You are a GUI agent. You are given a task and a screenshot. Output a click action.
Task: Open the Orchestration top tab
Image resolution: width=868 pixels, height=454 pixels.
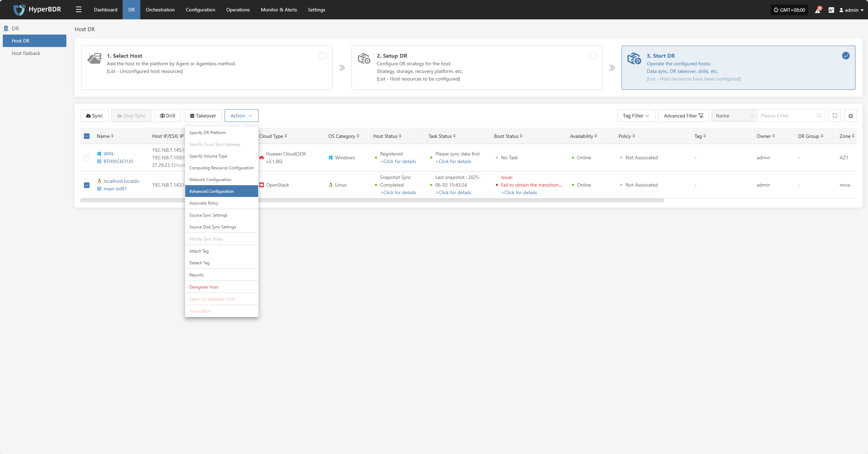click(x=160, y=10)
